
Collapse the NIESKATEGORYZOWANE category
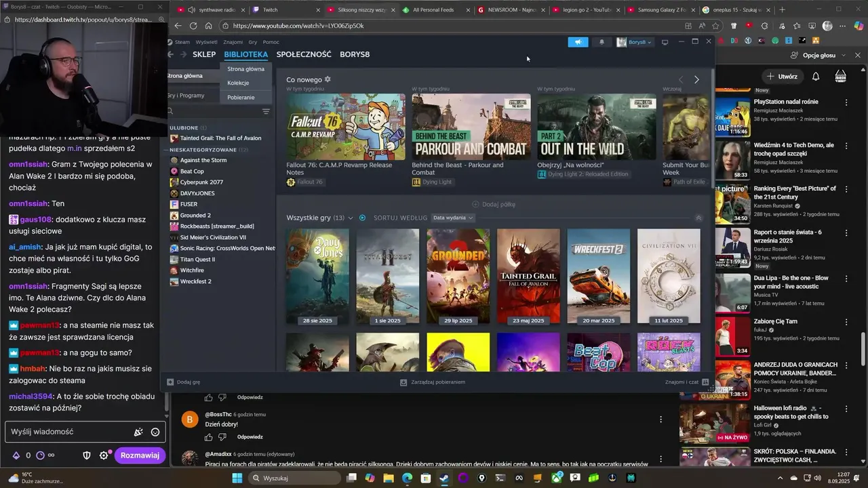(203, 150)
